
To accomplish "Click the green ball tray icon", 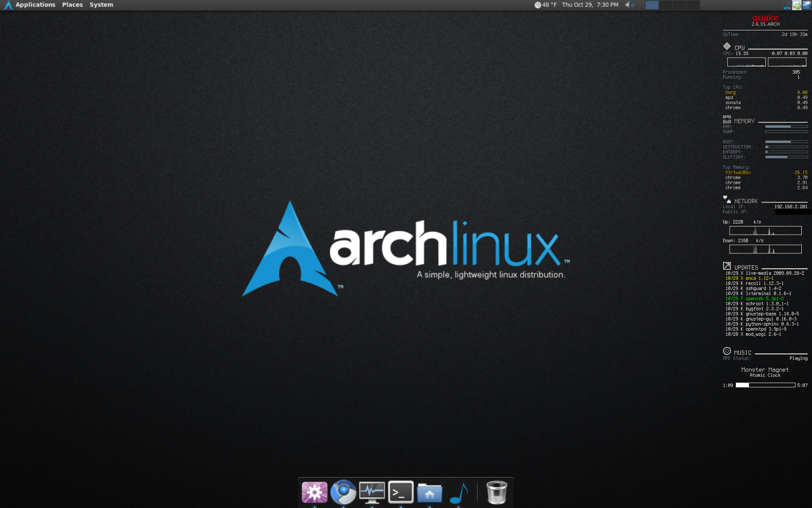I will pyautogui.click(x=797, y=5).
